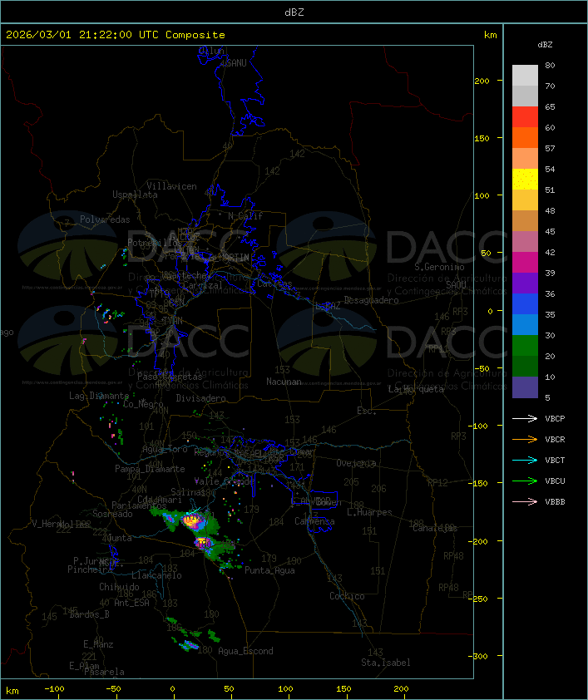588x700 pixels.
Task: Select the dotted yellow 51-54 dBZ swatch
Action: (x=525, y=180)
